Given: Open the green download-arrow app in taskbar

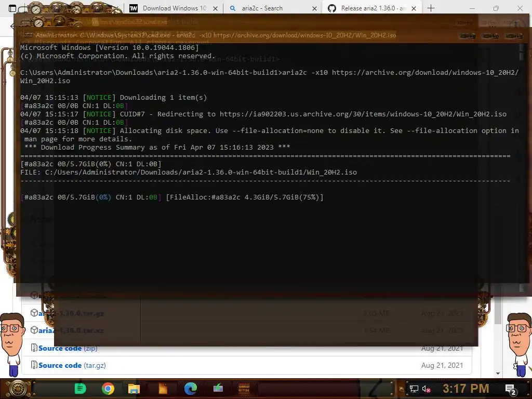Looking at the screenshot, I should click(218, 388).
